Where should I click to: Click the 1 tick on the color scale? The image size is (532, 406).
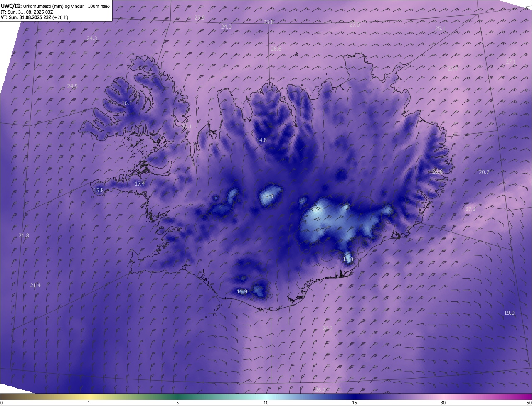(89, 403)
